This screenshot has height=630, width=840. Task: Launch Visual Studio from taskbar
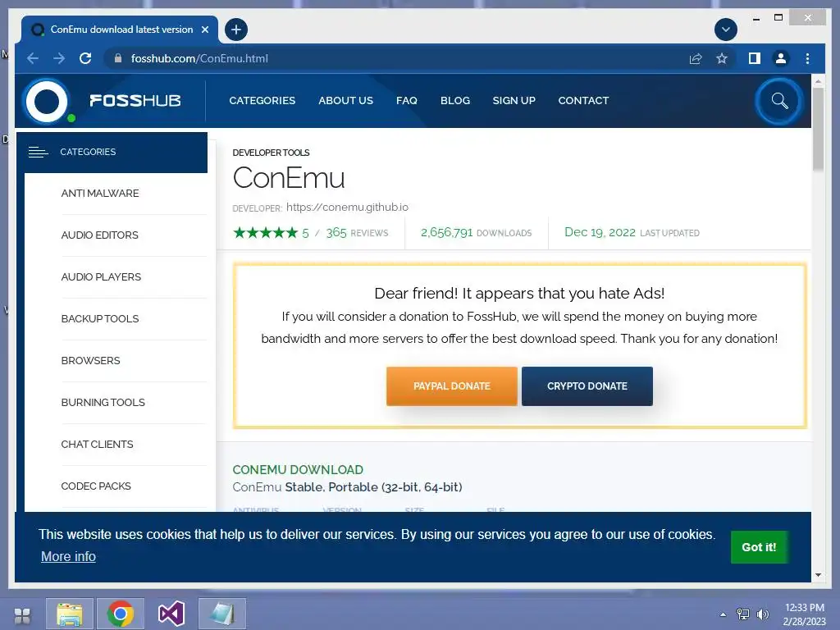pyautogui.click(x=171, y=614)
